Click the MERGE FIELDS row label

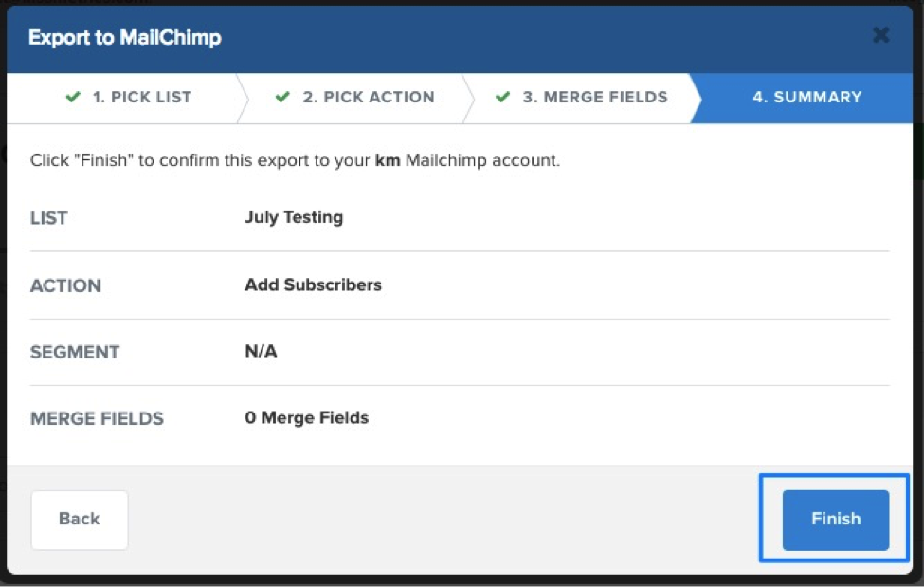click(x=97, y=418)
